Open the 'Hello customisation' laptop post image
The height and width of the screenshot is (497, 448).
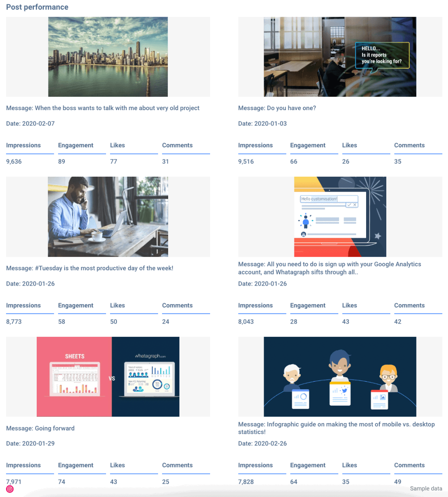pyautogui.click(x=340, y=217)
